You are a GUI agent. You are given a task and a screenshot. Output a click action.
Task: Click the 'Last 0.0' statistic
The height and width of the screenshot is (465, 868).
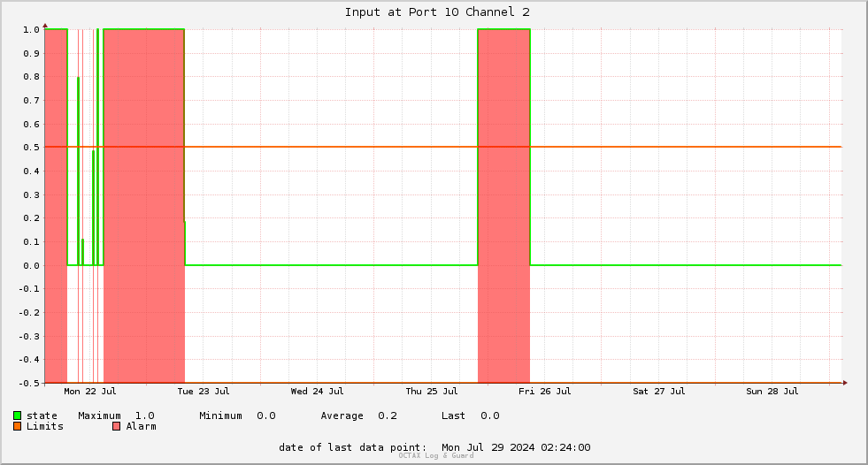pyautogui.click(x=471, y=415)
